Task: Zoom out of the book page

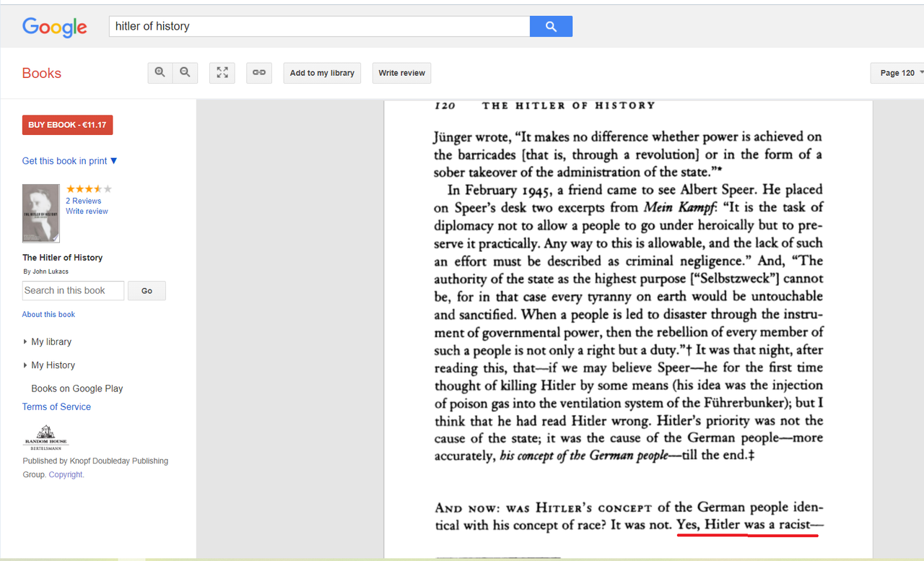Action: click(x=186, y=73)
